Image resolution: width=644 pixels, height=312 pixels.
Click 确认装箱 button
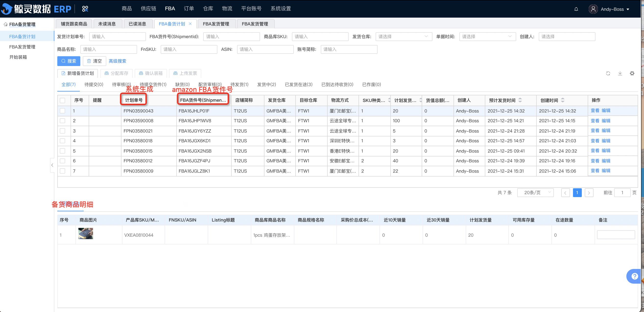coord(151,73)
